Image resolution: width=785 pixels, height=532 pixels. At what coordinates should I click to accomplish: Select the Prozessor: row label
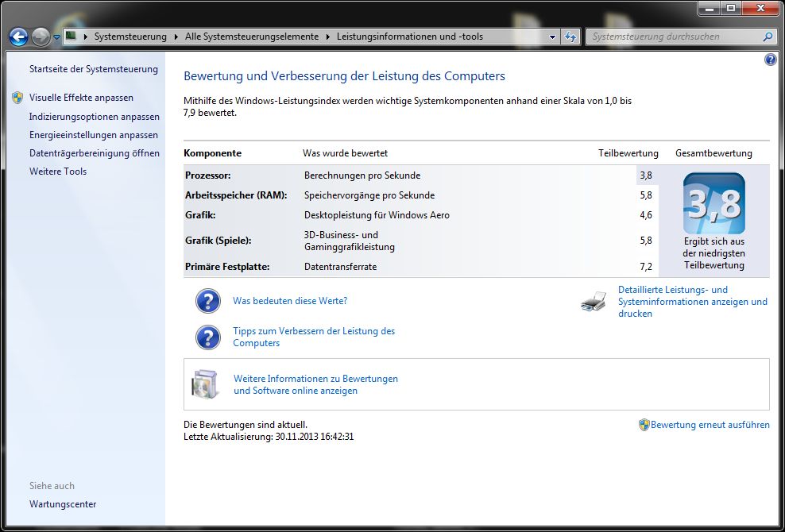tap(207, 175)
